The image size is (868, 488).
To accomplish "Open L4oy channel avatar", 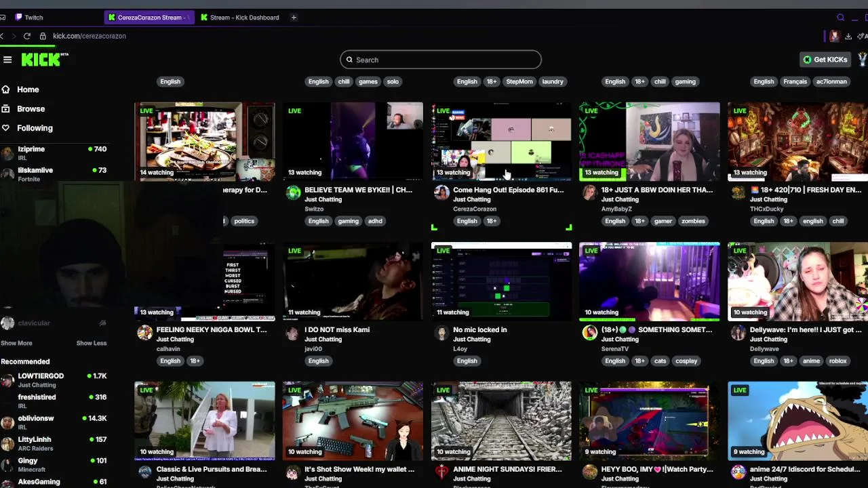I will (441, 333).
